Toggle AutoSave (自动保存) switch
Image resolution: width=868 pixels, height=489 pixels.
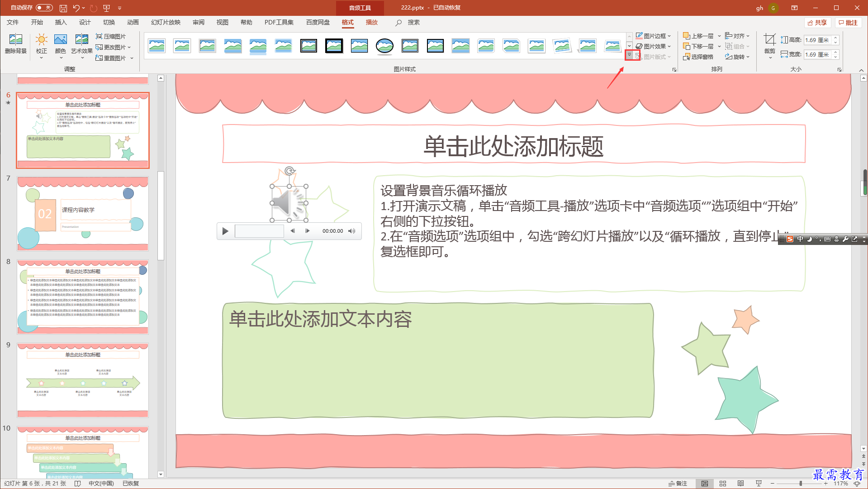[x=44, y=8]
